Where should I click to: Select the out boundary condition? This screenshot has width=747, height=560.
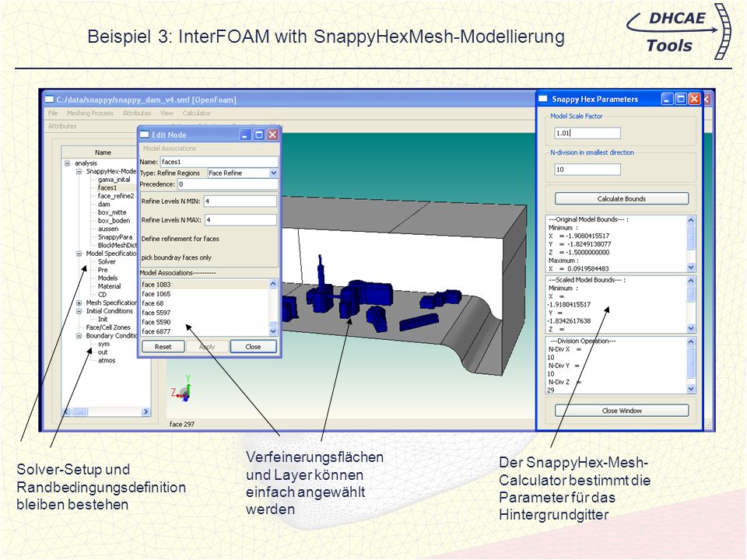pos(103,352)
